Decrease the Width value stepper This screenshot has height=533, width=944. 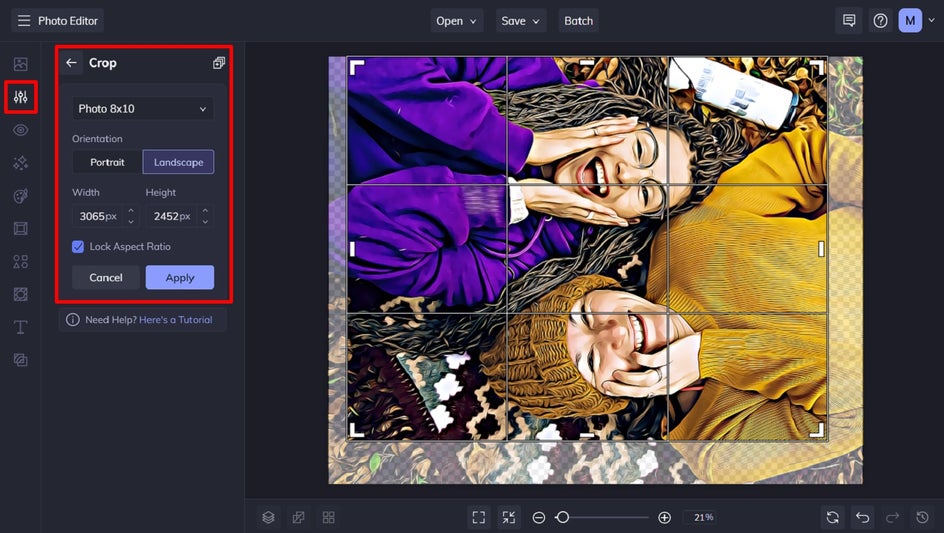click(x=131, y=222)
